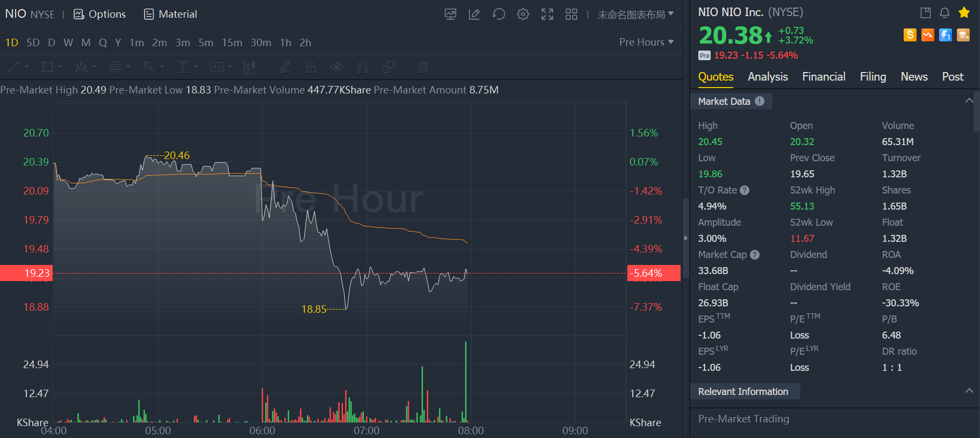This screenshot has height=438, width=980.
Task: Open chart settings gear
Action: [523, 15]
